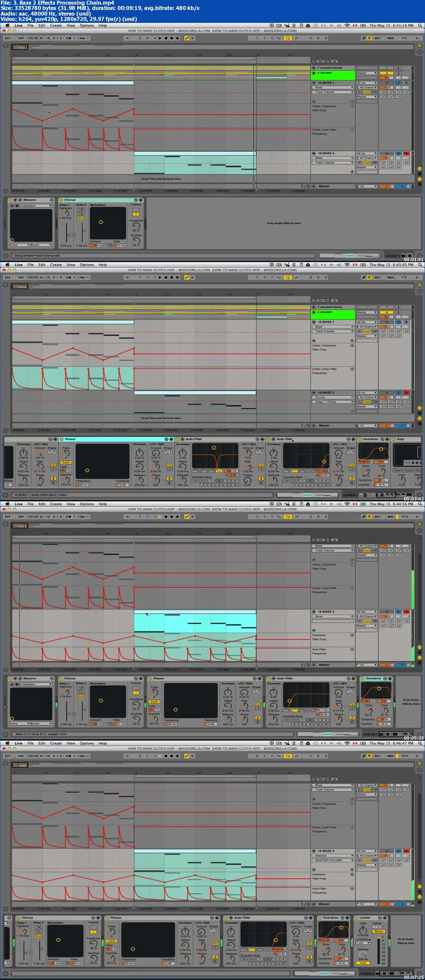Enable Draw Mode pencil in the 00:03:42 frame
Screen dimensions: 425x980
click(364, 277)
